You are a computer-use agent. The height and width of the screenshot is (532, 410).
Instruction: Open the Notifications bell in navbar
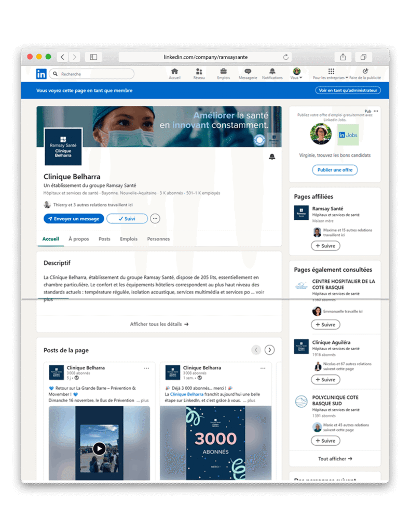click(x=272, y=74)
